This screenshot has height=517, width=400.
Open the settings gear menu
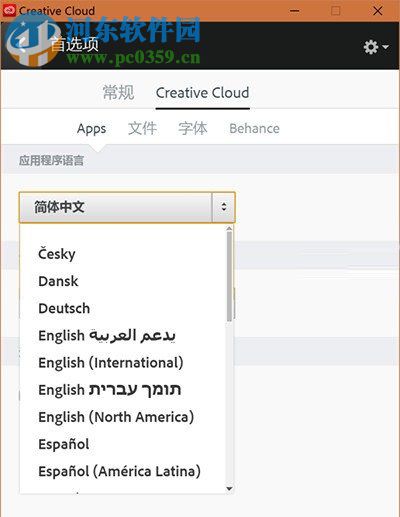tap(376, 47)
